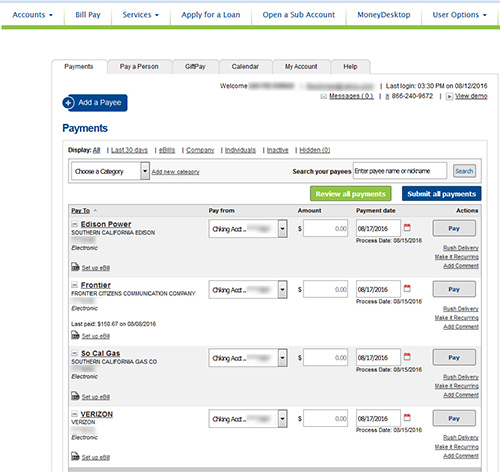The width and height of the screenshot is (500, 474).
Task: Click Add Comment for So Cal Gas
Action: pos(461,395)
